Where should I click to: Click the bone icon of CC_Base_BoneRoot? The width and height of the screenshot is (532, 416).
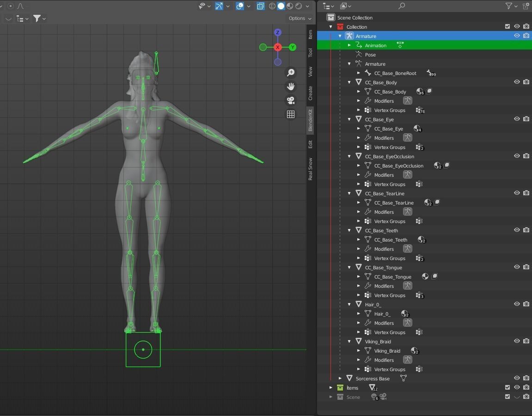tap(368, 73)
